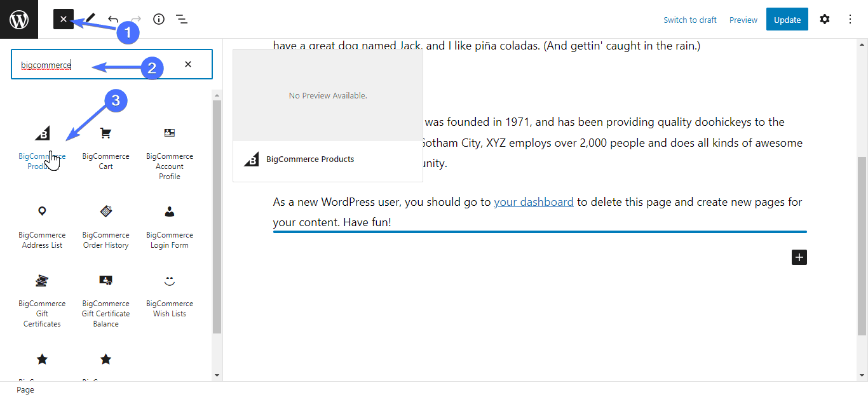Click Switch to draft
Viewport: 868px width, 397px height.
(690, 20)
